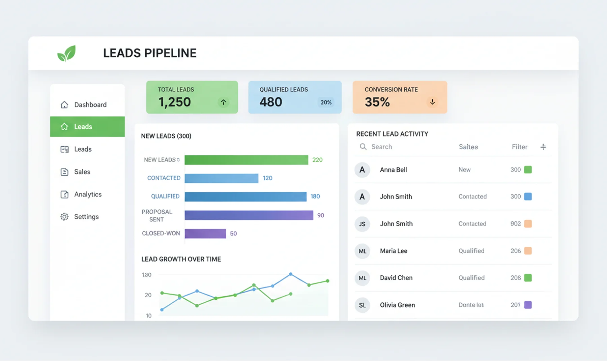Viewport: 607px width, 364px height.
Task: Click the blue QUALIFIED bar
Action: (x=245, y=196)
